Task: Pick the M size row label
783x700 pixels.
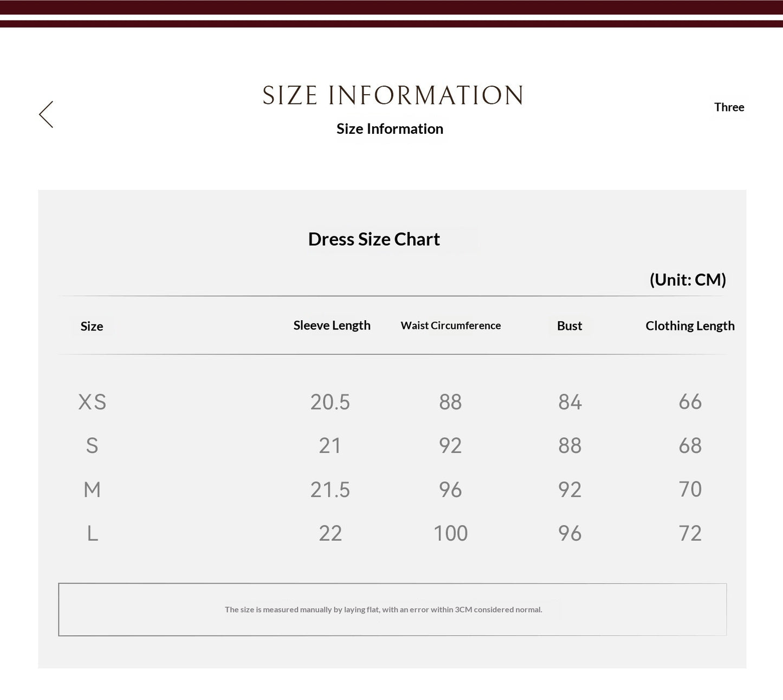Action: pos(92,490)
